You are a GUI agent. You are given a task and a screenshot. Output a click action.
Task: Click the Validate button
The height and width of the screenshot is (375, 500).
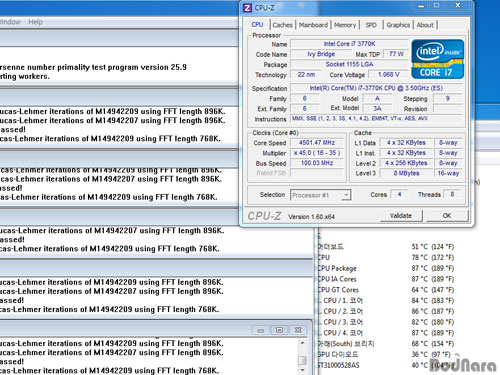point(401,216)
